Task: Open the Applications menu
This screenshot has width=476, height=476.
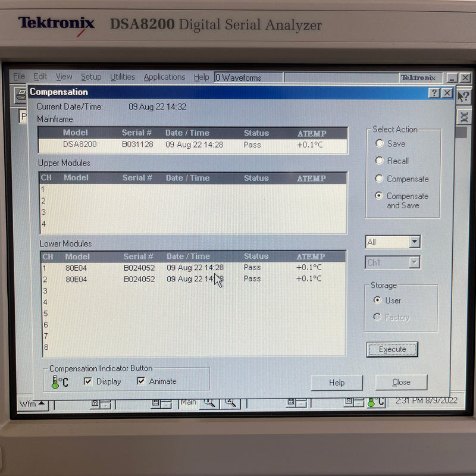Action: click(x=165, y=77)
